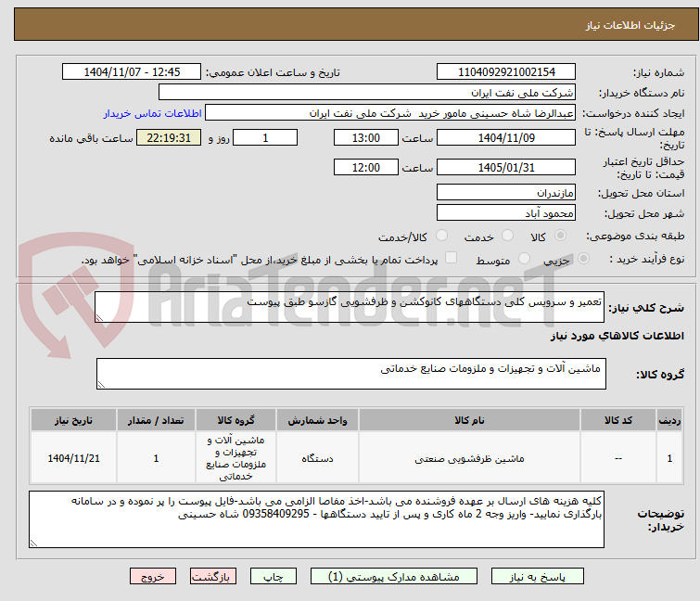
Task: Click the چاپ print button
Action: [274, 577]
